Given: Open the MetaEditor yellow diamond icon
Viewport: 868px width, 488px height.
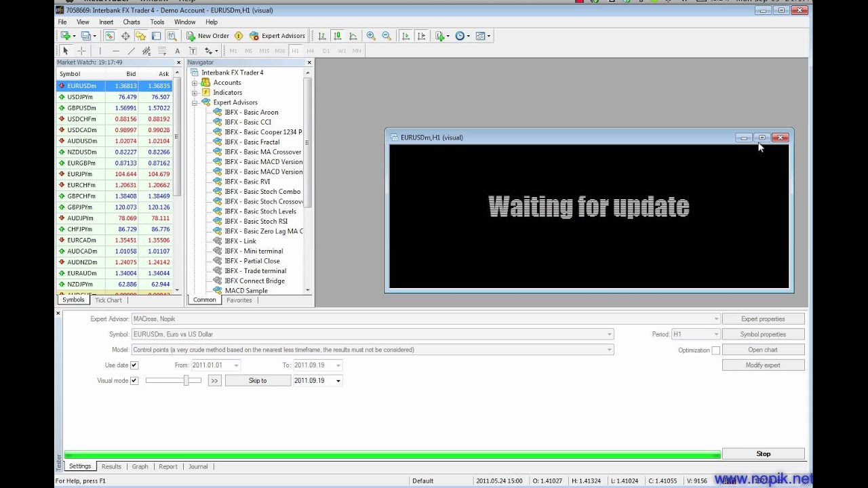Looking at the screenshot, I should [x=239, y=36].
